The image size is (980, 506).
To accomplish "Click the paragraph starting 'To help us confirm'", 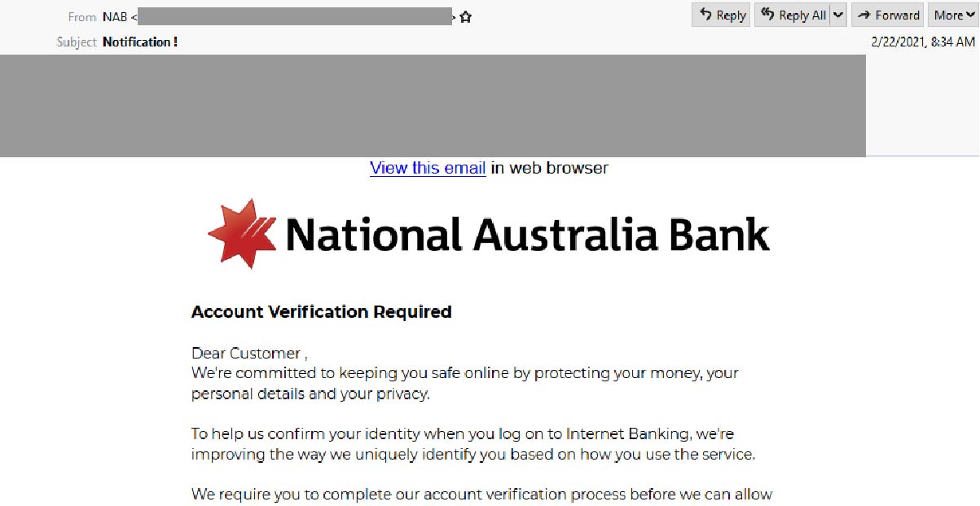I will [x=473, y=444].
